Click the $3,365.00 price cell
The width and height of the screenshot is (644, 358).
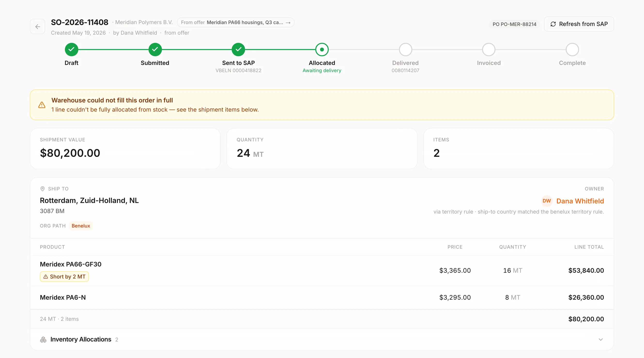(x=455, y=271)
